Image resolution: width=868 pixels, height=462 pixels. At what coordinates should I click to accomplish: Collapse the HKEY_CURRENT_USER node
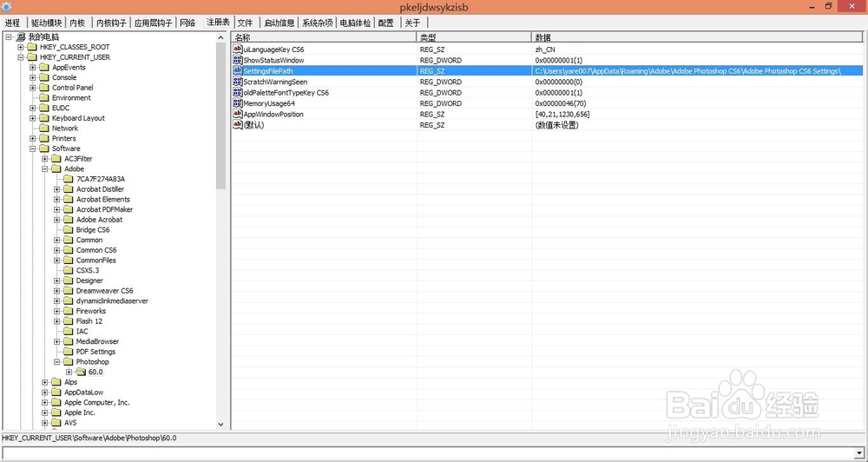(21, 57)
